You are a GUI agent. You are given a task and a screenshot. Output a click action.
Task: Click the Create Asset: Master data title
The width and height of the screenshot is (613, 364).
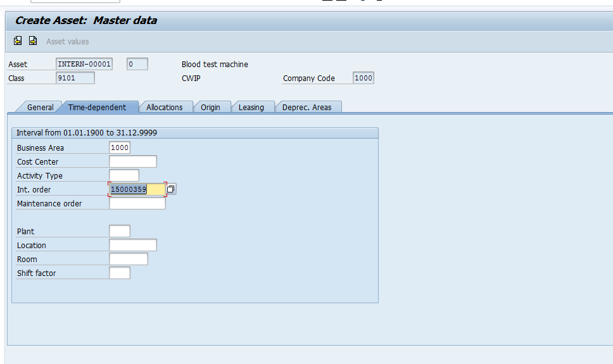pyautogui.click(x=86, y=20)
